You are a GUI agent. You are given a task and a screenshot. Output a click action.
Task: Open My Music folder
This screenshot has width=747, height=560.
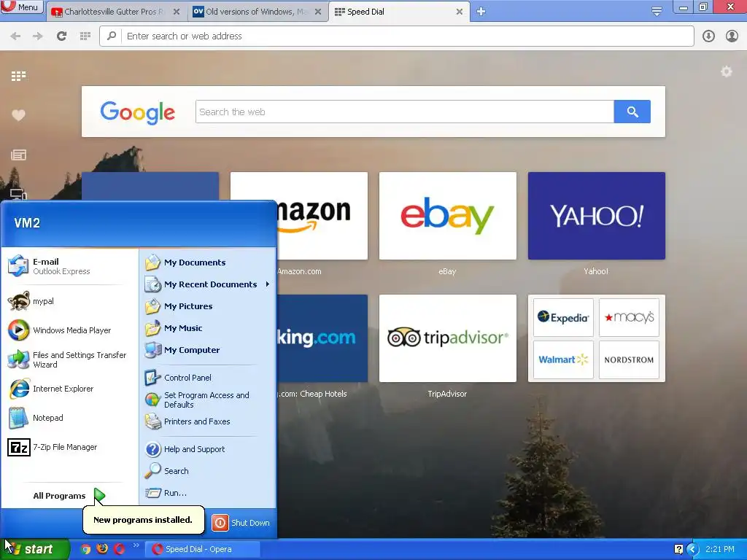208,328
